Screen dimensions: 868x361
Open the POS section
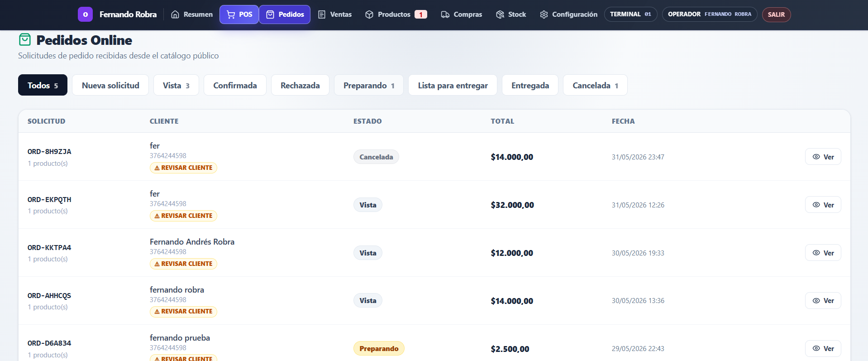pyautogui.click(x=239, y=14)
